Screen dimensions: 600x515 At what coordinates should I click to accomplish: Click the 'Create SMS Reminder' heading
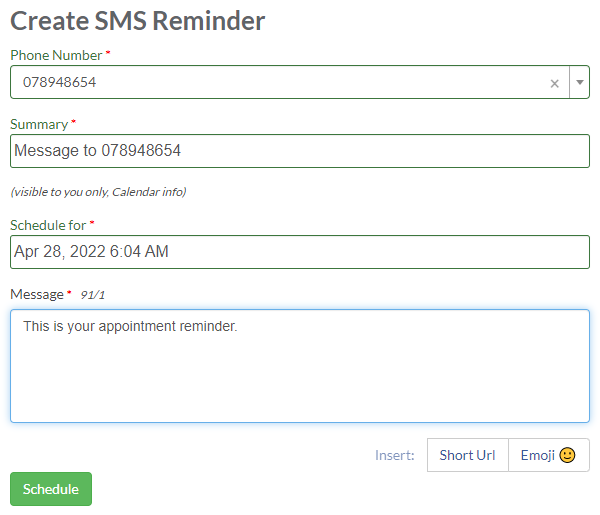click(x=138, y=21)
